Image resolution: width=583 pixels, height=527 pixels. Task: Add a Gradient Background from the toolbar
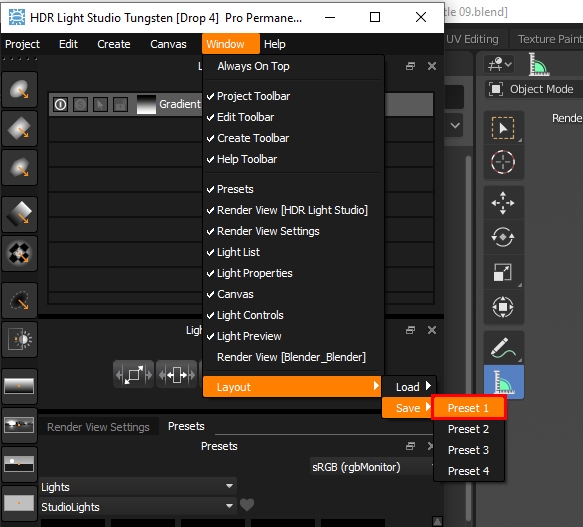coord(19,386)
